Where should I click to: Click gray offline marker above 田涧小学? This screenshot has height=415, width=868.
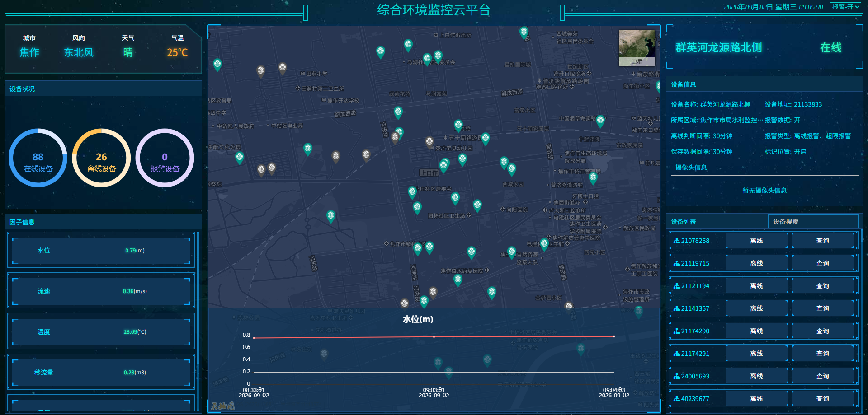283,68
